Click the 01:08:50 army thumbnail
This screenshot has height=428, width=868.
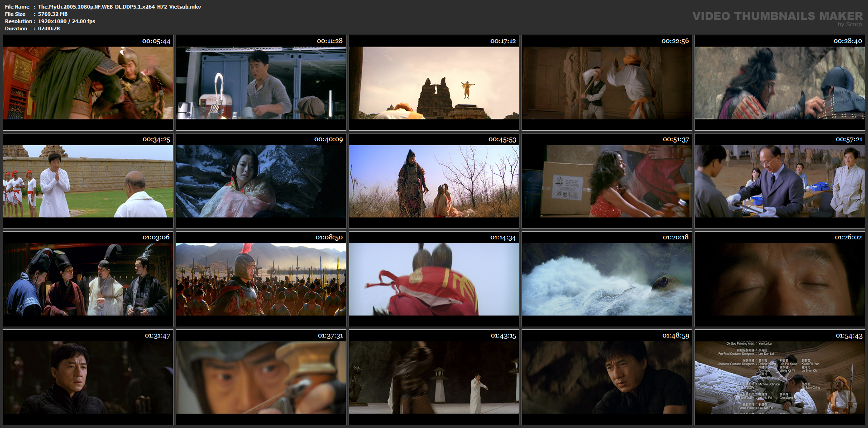[x=261, y=279]
